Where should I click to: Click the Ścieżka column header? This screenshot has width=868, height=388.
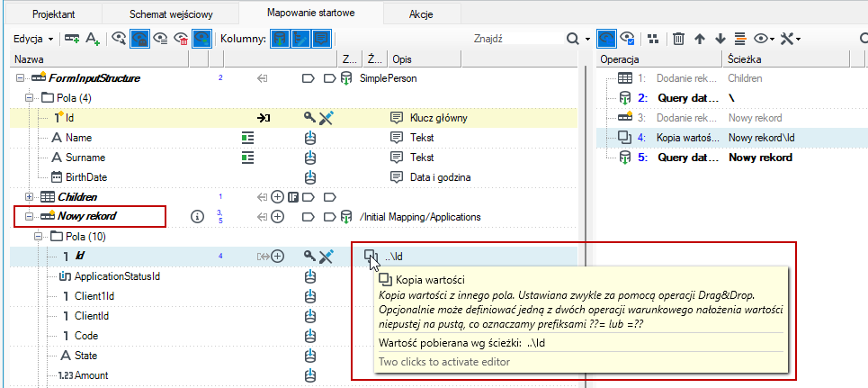point(785,59)
